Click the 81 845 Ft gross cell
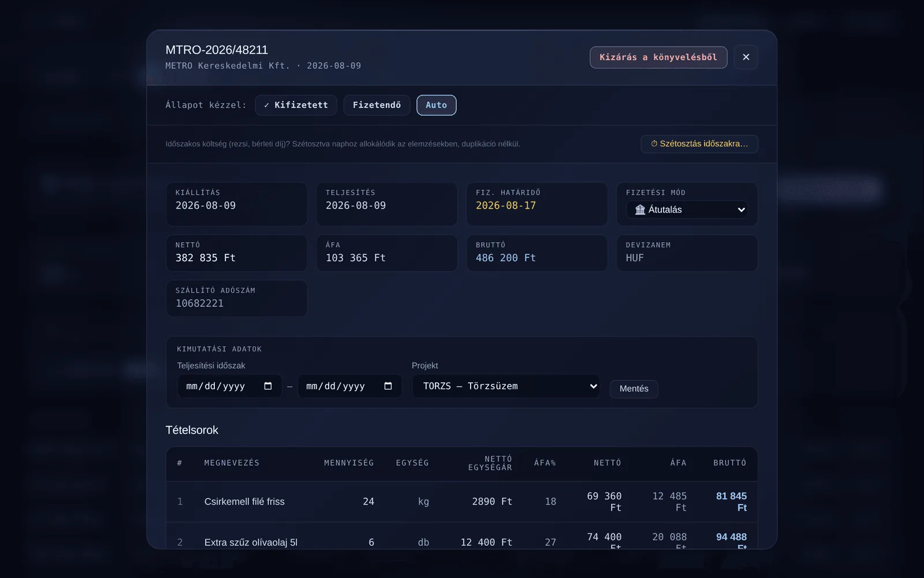 [731, 502]
